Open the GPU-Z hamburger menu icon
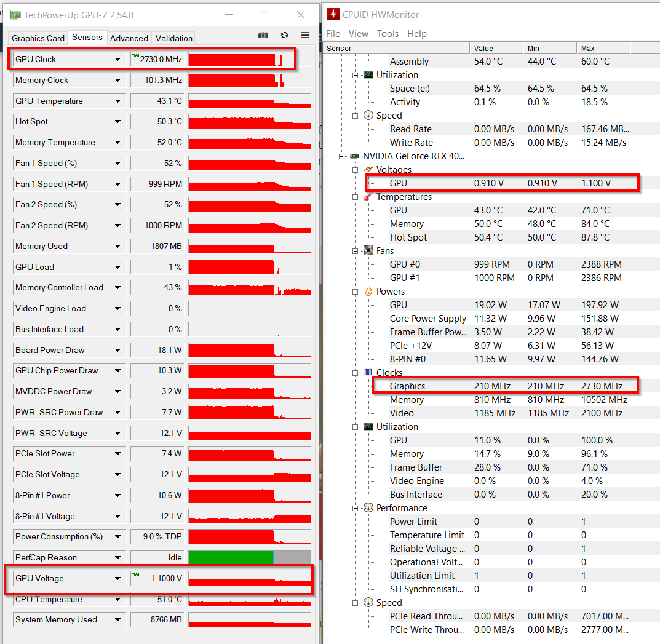Viewport: 660px width, 644px height. (x=305, y=35)
